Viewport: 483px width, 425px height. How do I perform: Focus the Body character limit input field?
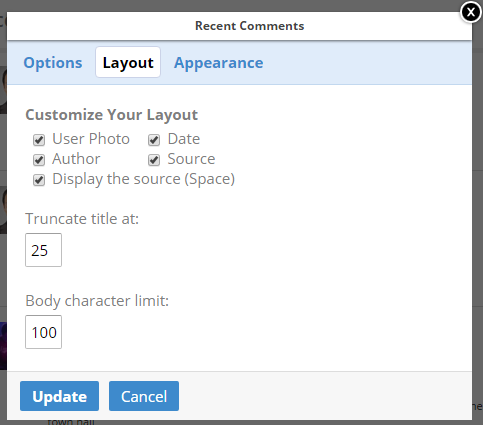(43, 332)
